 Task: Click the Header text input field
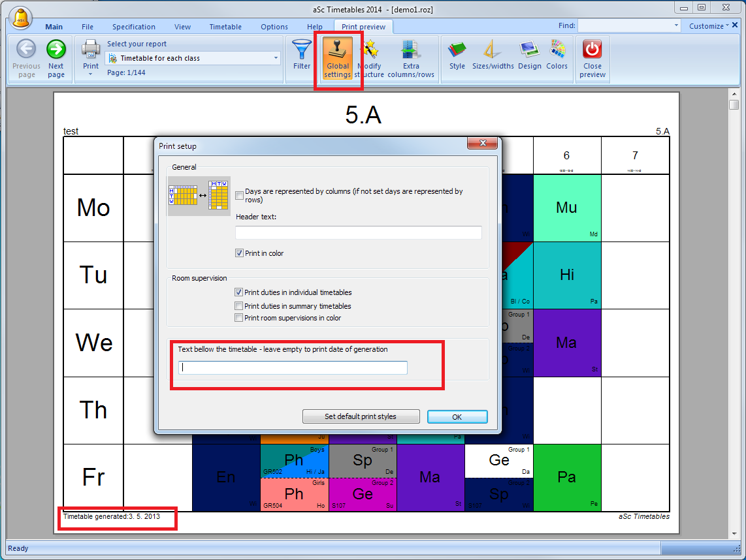pos(358,233)
